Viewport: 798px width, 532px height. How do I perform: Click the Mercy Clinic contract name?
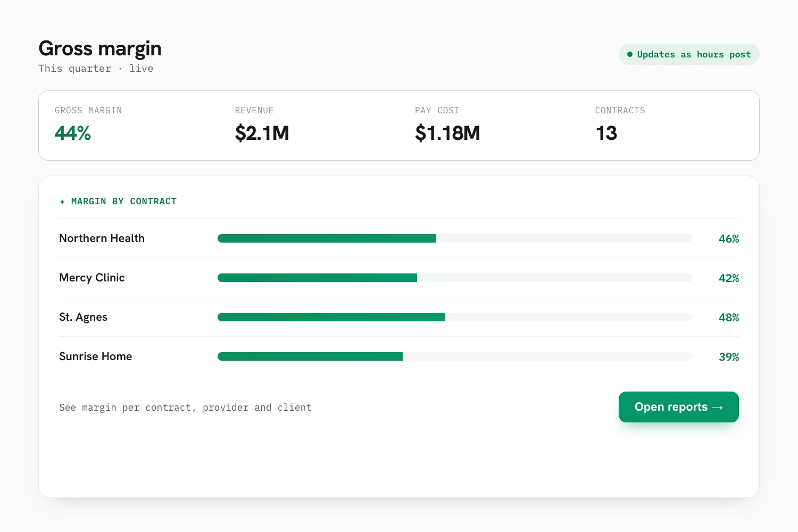point(92,278)
